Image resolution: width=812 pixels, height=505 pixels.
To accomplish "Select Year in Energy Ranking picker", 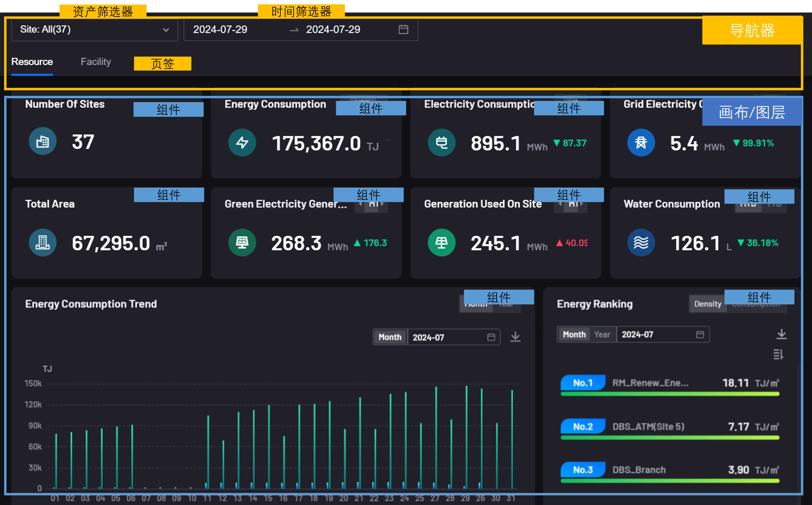I will pos(602,334).
